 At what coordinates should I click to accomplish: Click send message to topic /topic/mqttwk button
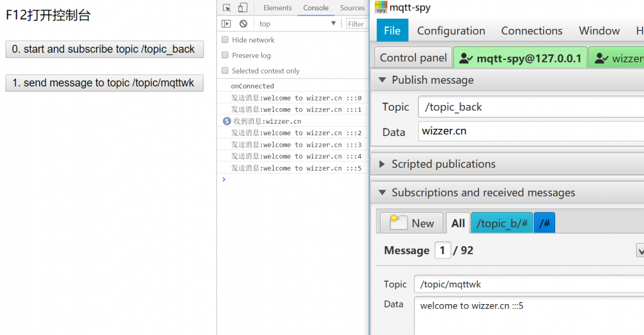(x=104, y=83)
